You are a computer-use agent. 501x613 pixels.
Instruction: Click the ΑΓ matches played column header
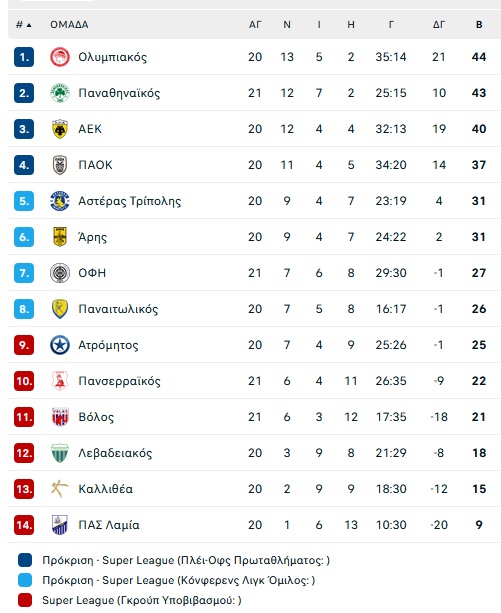(x=255, y=25)
